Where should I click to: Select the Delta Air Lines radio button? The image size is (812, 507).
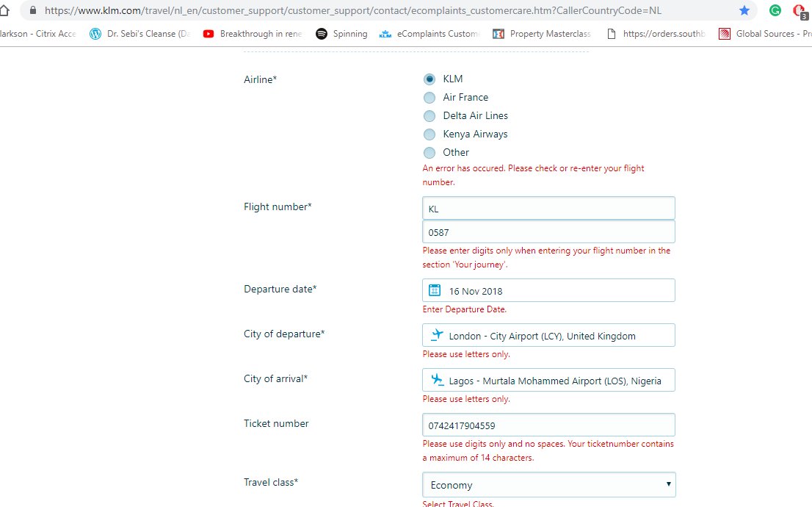(x=429, y=115)
